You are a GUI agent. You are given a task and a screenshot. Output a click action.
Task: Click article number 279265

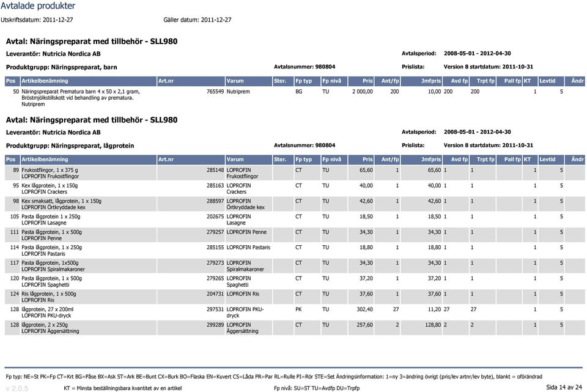215,278
